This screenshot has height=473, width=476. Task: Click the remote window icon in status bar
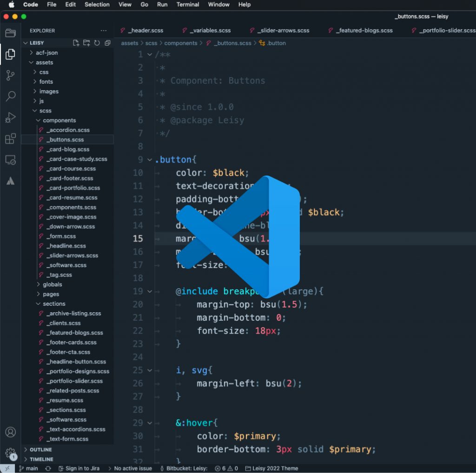(7, 468)
